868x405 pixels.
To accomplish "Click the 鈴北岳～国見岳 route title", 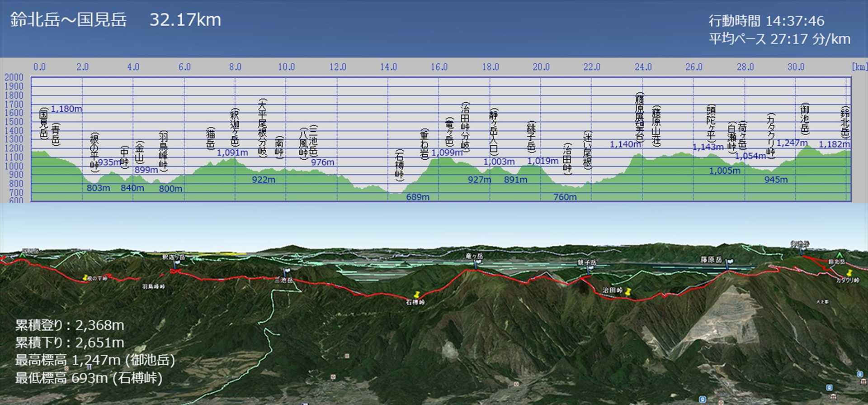I will 69,20.
